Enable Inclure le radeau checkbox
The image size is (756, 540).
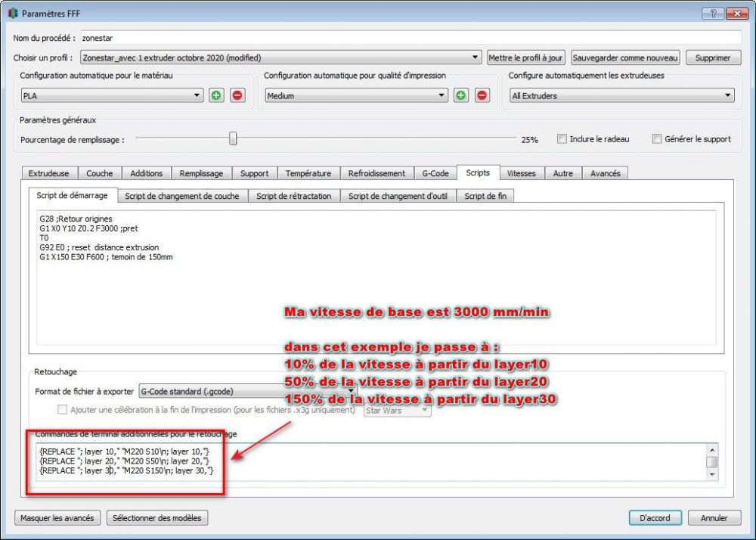pos(562,139)
